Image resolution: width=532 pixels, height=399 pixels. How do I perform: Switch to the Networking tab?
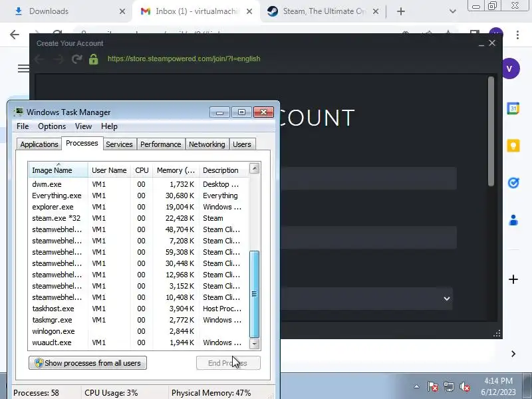(207, 144)
